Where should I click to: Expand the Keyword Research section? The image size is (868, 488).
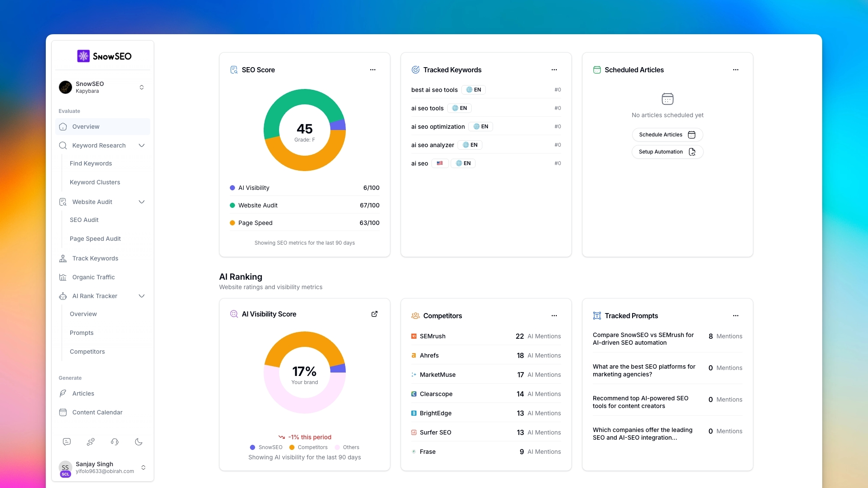141,145
